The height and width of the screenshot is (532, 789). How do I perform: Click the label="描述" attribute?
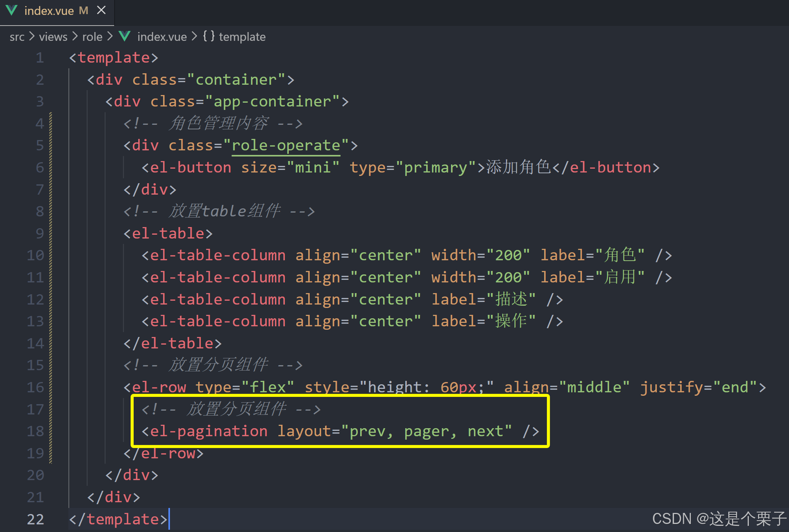483,300
